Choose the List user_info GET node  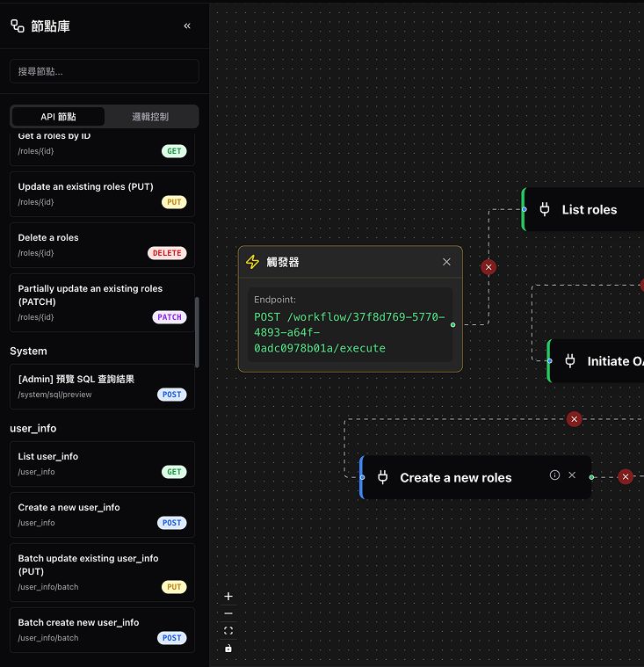(x=102, y=464)
